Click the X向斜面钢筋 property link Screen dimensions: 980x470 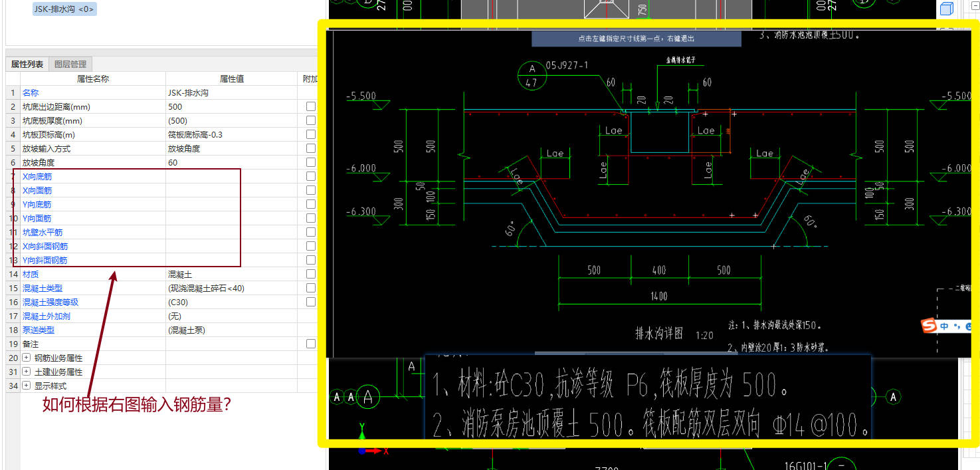pos(45,246)
